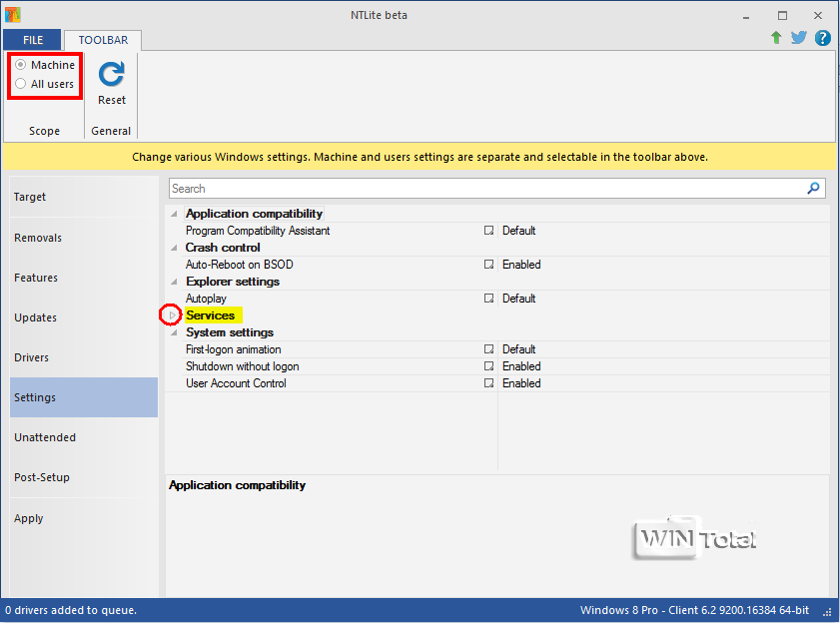Maximize the NTLite window
Viewport: 840px width, 623px height.
[782, 16]
